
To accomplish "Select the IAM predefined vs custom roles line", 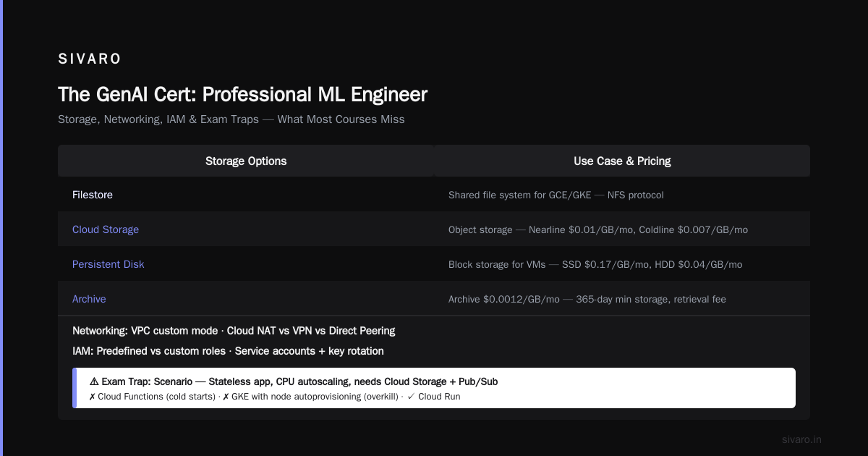I will (228, 351).
